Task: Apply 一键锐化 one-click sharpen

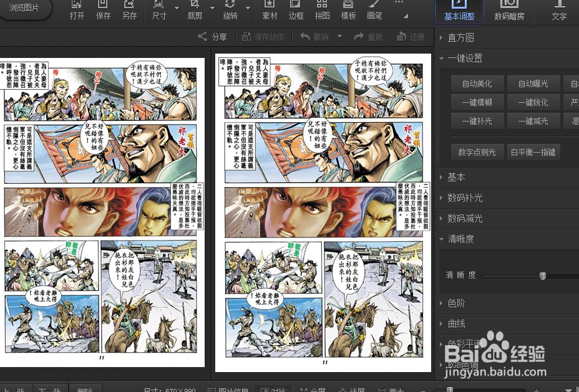Action: 533,102
